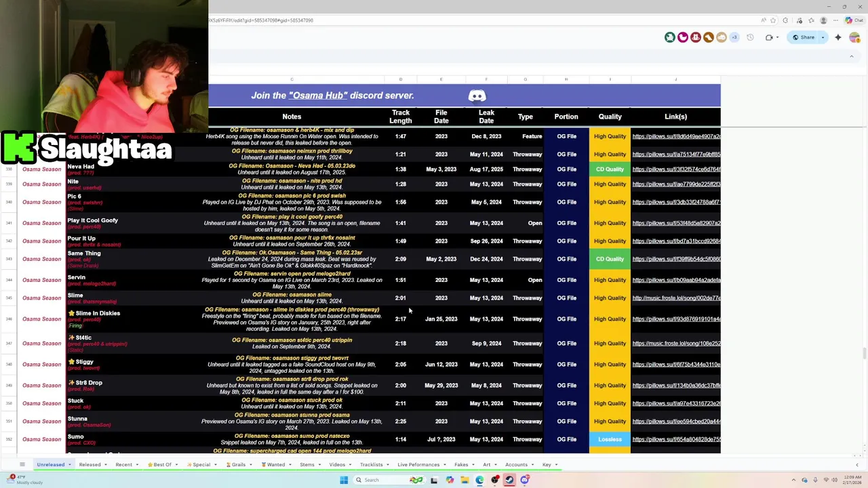868x488 pixels.
Task: Select the Track Length header cell
Action: pos(401,117)
